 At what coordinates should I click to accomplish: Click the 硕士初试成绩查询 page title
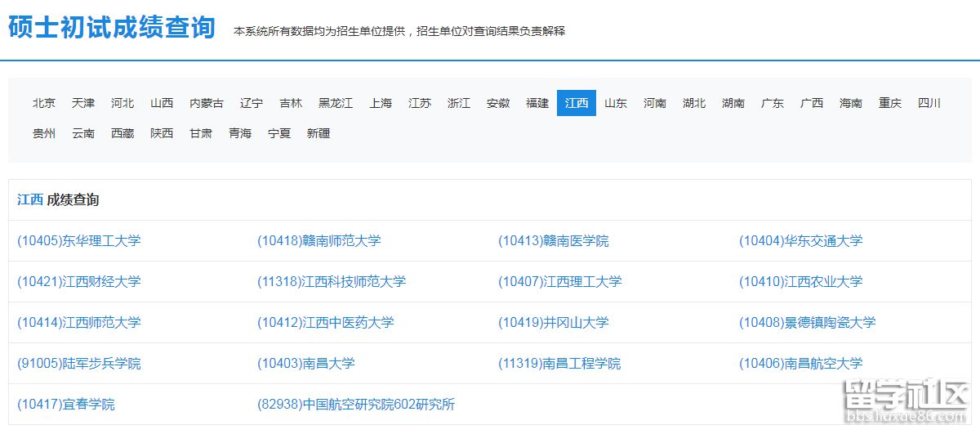point(112,27)
